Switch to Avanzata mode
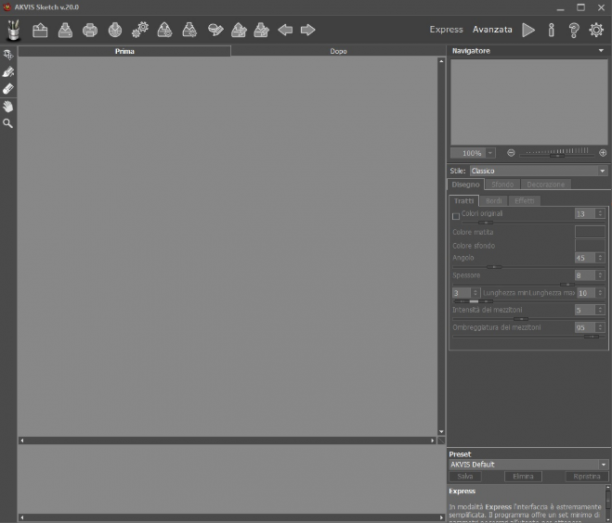Screen dimensions: 612x523 492,30
